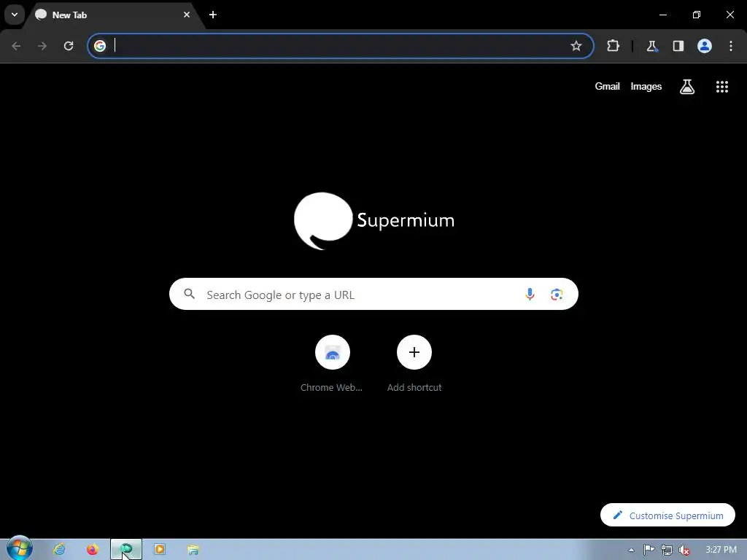The image size is (747, 560).
Task: Open Search Labs flask on page
Action: click(687, 87)
